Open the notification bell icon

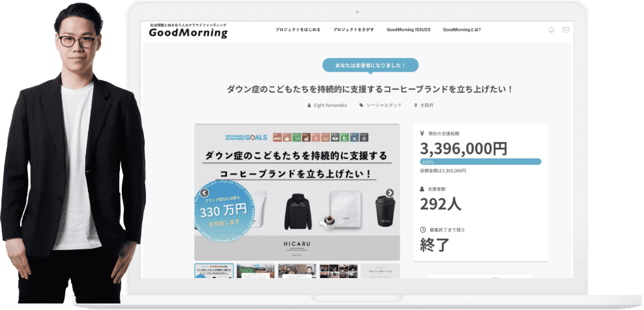551,29
